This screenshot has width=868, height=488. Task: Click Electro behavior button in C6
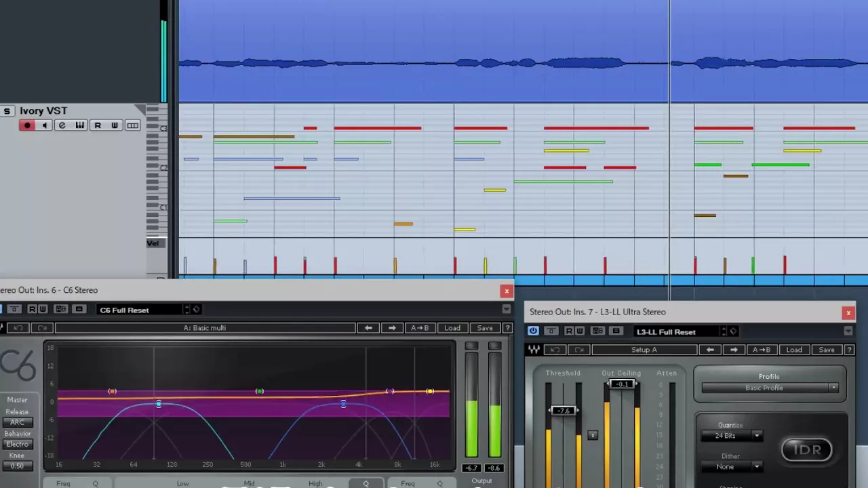tap(17, 444)
